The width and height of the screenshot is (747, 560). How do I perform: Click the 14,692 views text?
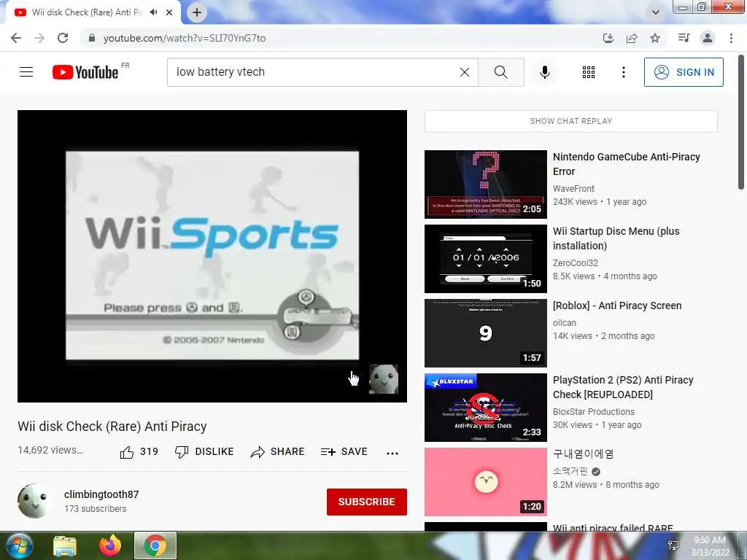50,450
